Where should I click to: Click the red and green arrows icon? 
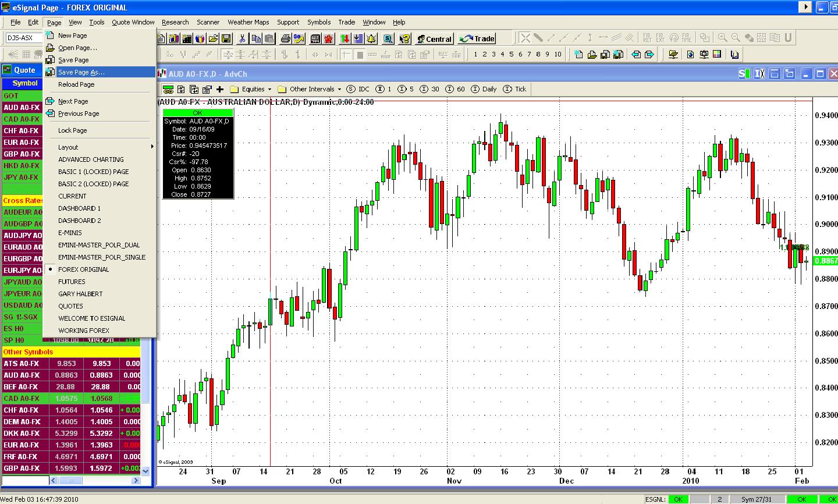[345, 38]
